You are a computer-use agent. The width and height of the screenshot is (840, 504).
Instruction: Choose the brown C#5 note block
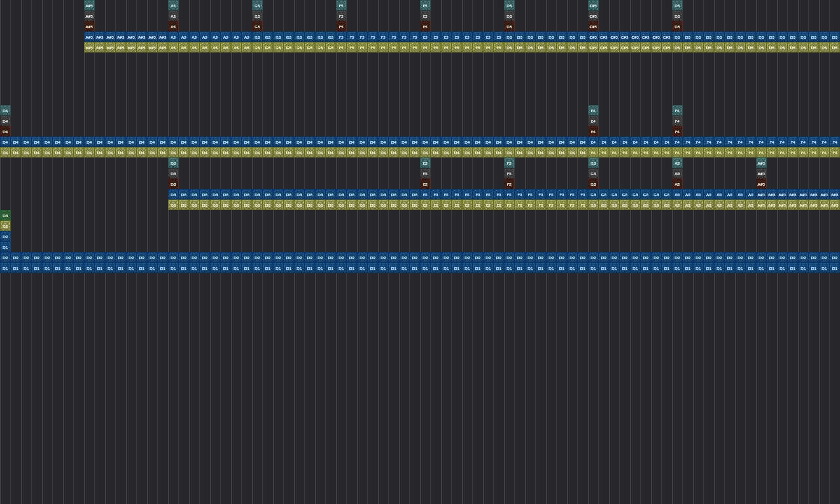(593, 26)
